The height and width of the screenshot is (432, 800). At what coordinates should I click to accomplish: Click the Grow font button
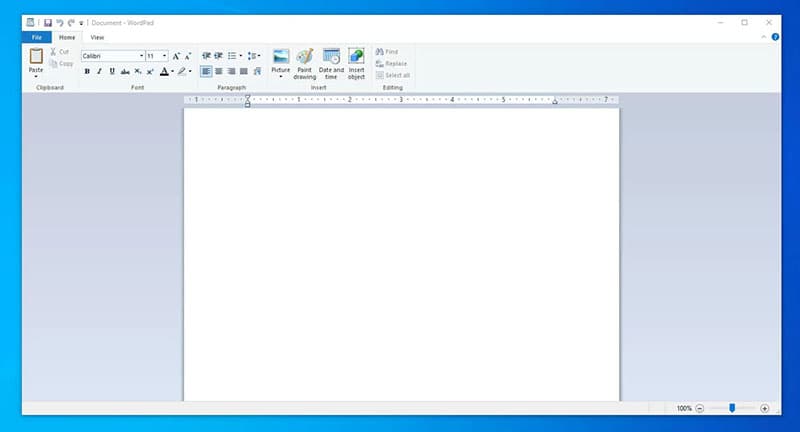[x=176, y=56]
